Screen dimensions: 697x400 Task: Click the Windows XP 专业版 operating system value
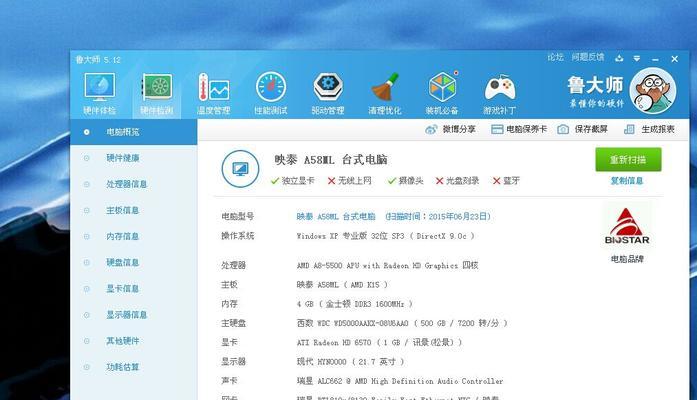tap(385, 236)
